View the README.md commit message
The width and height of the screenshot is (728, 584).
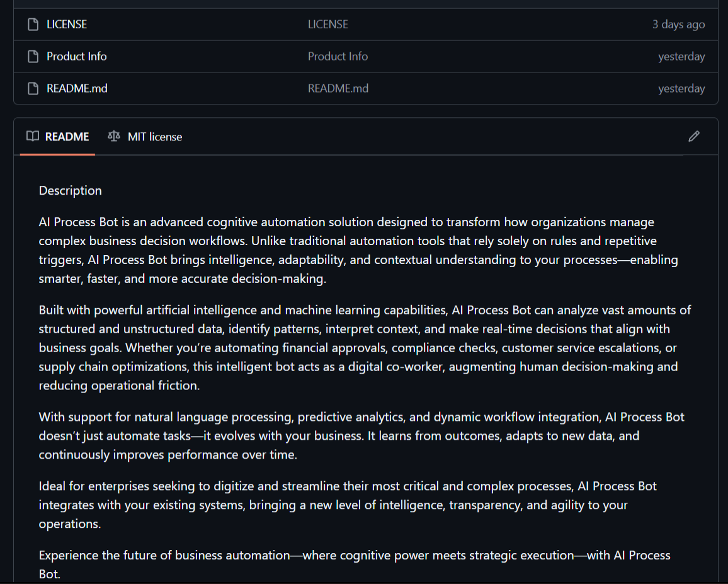click(338, 89)
